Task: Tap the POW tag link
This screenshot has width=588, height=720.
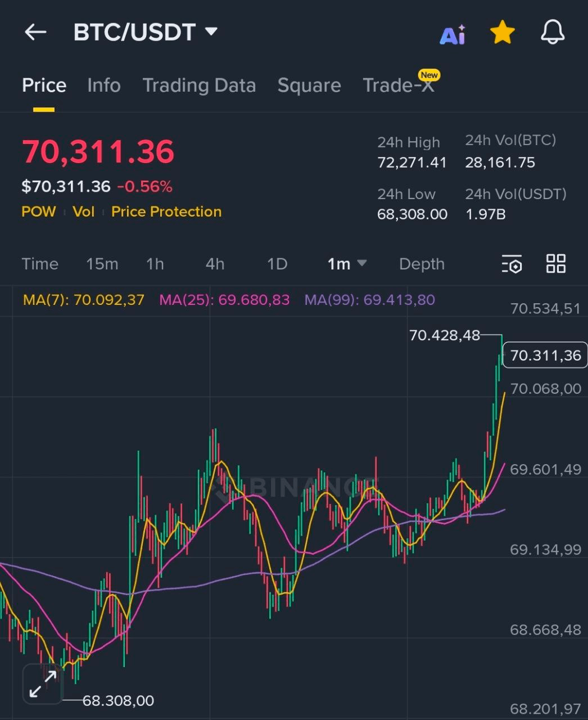Action: coord(39,211)
